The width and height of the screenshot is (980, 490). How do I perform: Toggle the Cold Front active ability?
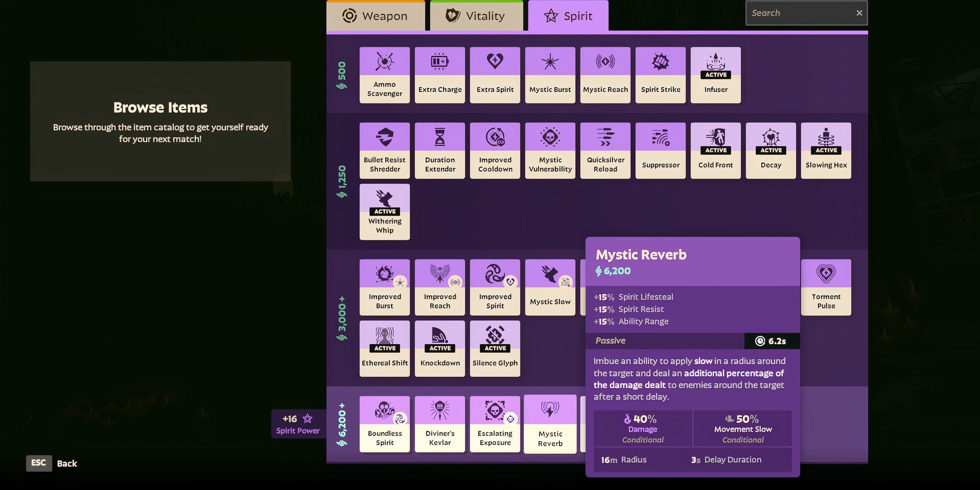click(716, 150)
